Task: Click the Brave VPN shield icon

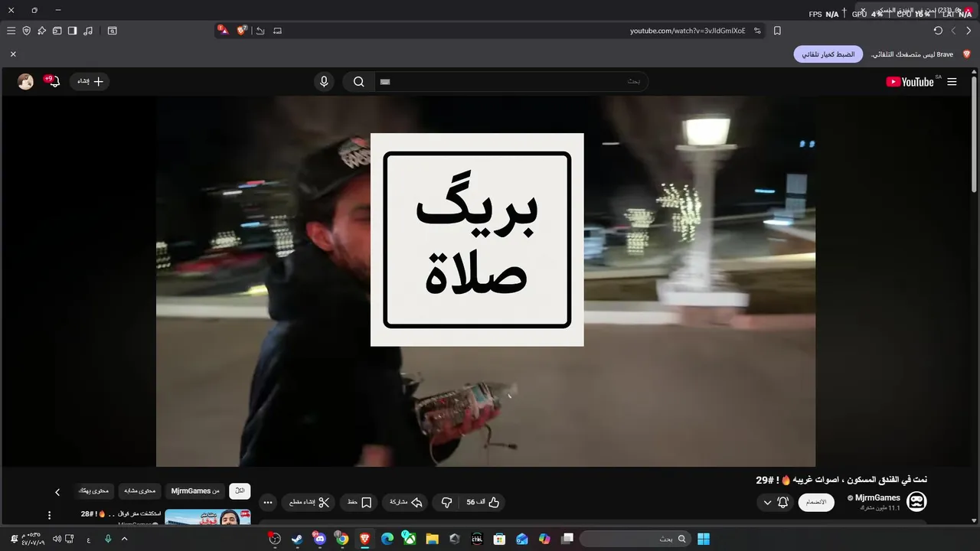Action: 26,31
